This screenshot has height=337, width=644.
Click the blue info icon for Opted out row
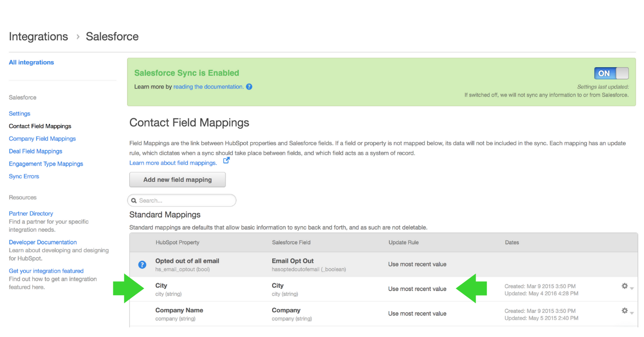[x=142, y=265]
